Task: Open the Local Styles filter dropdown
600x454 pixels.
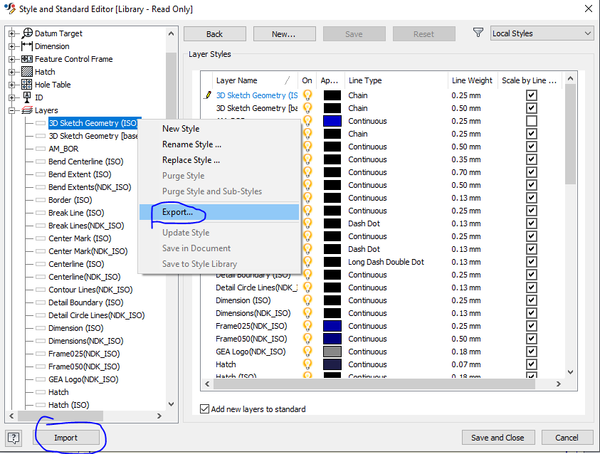Action: pyautogui.click(x=542, y=33)
